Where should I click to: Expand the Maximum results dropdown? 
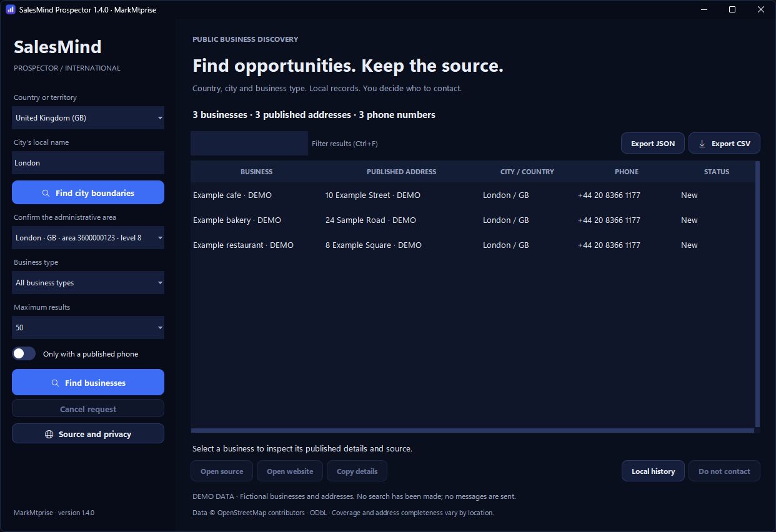pos(88,327)
